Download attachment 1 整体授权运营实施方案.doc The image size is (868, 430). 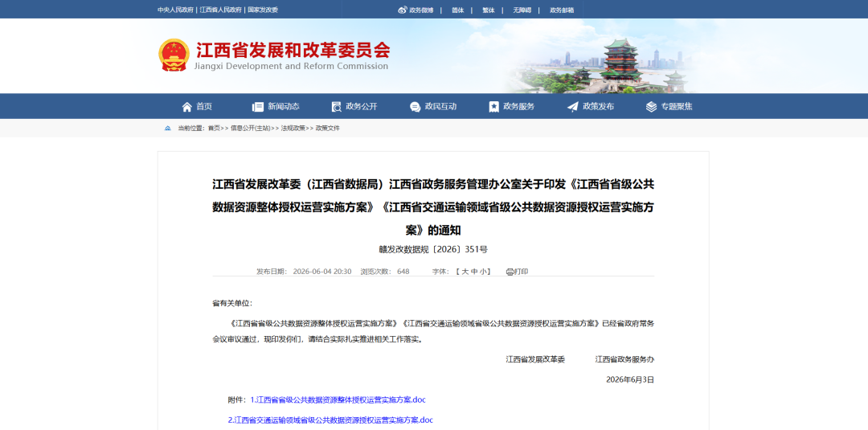pos(338,399)
